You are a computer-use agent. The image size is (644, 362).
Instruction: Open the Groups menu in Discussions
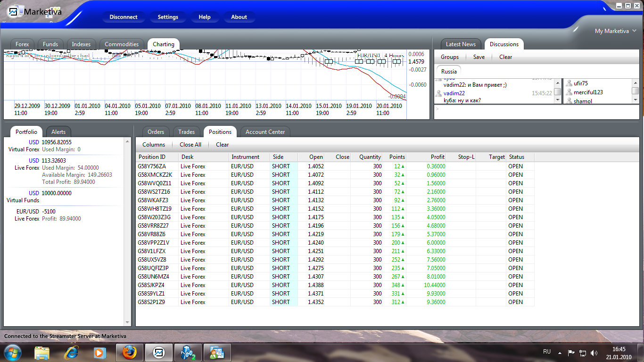[x=449, y=57]
